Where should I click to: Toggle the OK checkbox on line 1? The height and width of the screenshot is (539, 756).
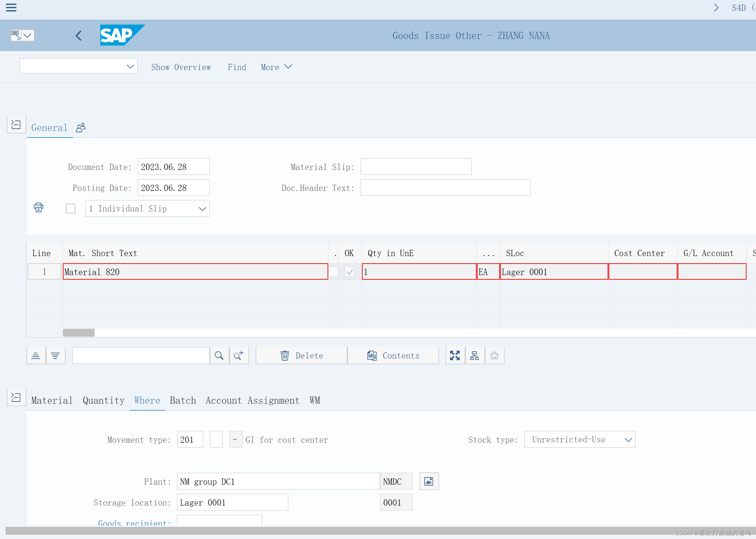point(349,271)
